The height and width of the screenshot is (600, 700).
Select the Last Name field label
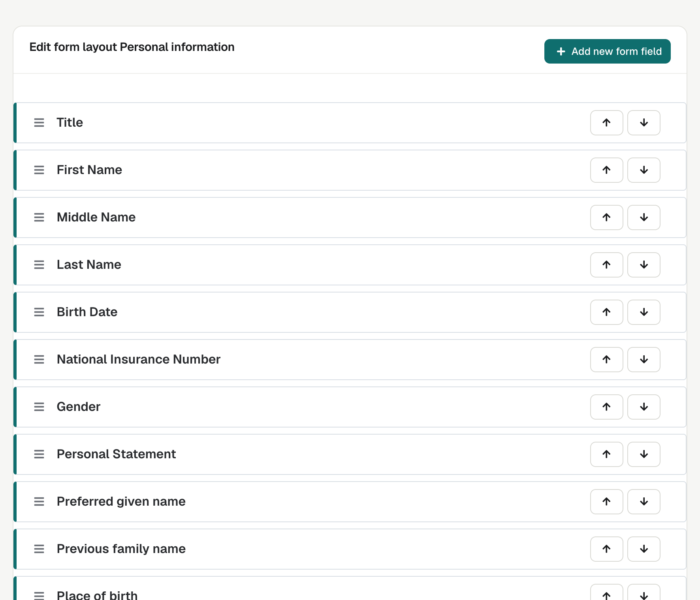(89, 264)
